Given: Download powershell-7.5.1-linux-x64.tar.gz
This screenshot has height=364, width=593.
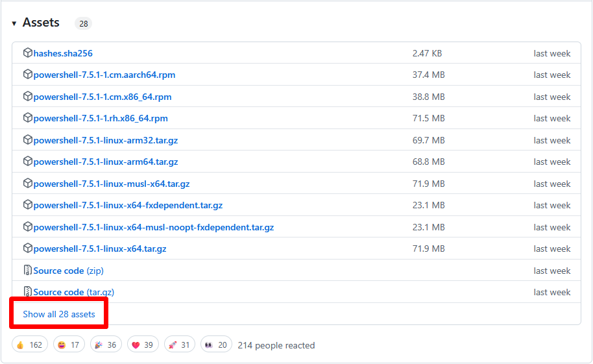Looking at the screenshot, I should tap(100, 249).
